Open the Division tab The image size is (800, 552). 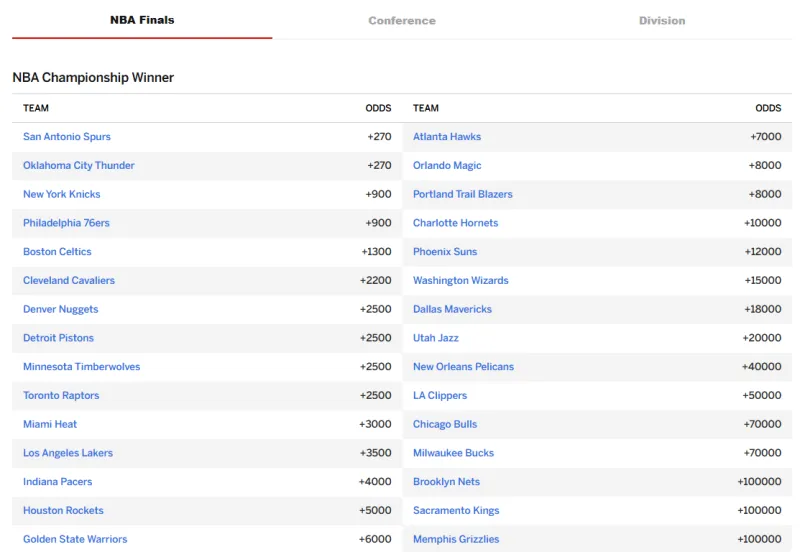click(x=662, y=20)
